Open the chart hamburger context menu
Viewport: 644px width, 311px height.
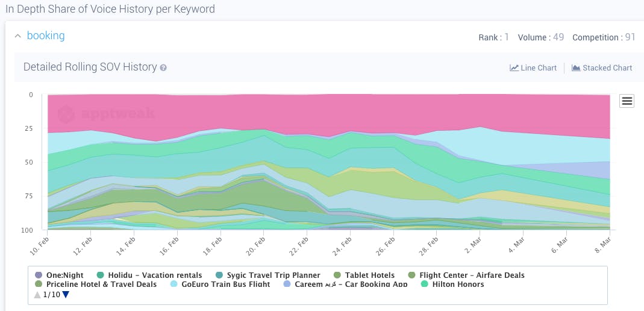tap(627, 101)
